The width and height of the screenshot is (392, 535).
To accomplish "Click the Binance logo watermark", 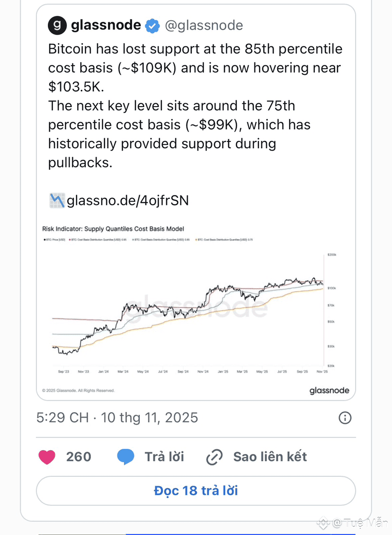I will pos(323,523).
